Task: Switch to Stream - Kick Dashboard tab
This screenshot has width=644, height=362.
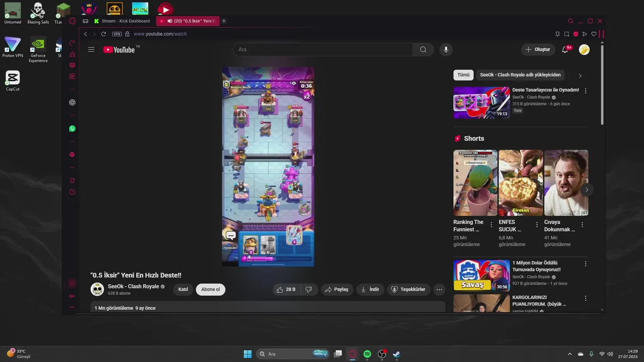Action: (122, 21)
